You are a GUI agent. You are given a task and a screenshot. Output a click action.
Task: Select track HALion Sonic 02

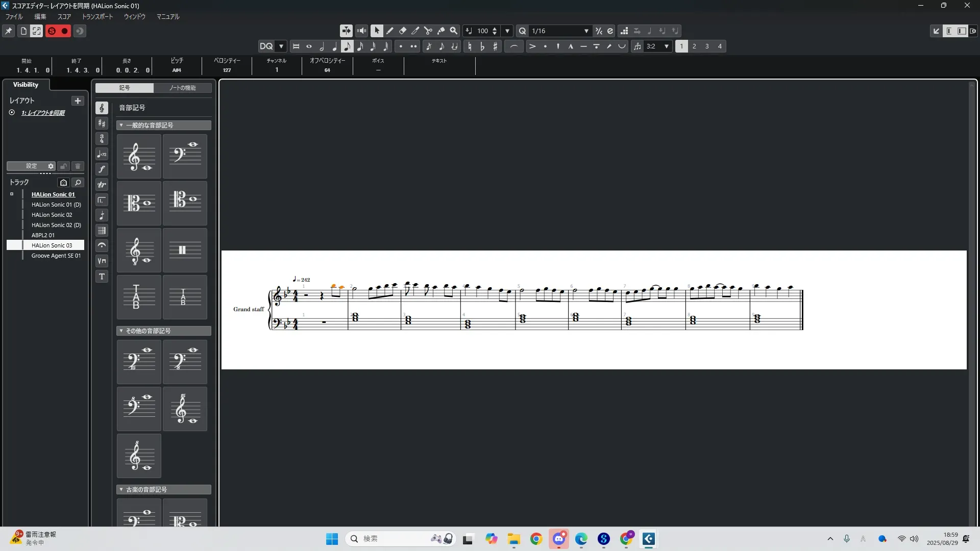(52, 215)
